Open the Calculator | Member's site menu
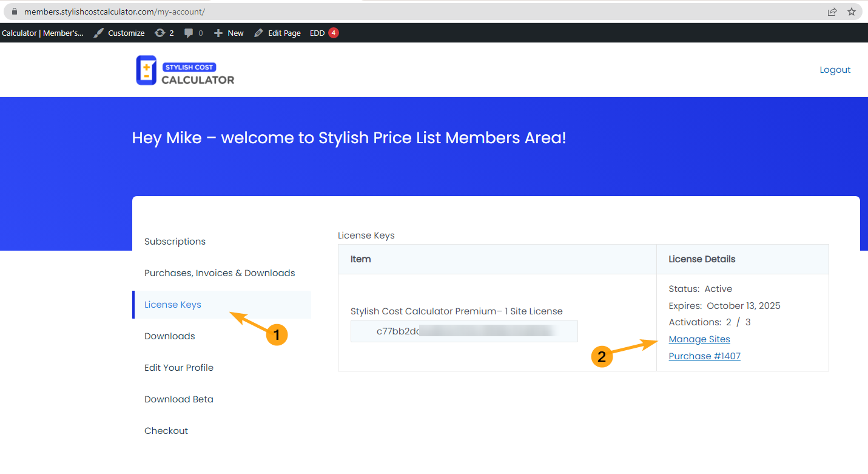Screen dimensions: 868x474 (x=42, y=33)
